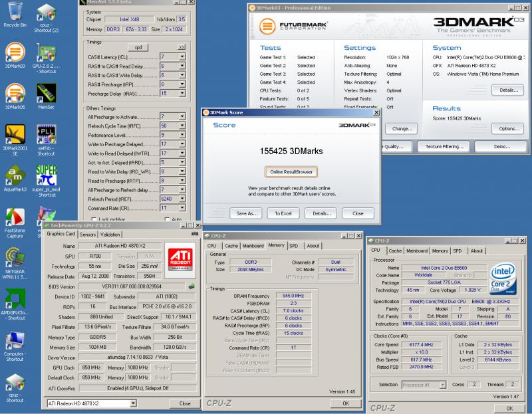
Task: Click the Futuremark logo in 3DMark03 window
Action: (x=293, y=27)
